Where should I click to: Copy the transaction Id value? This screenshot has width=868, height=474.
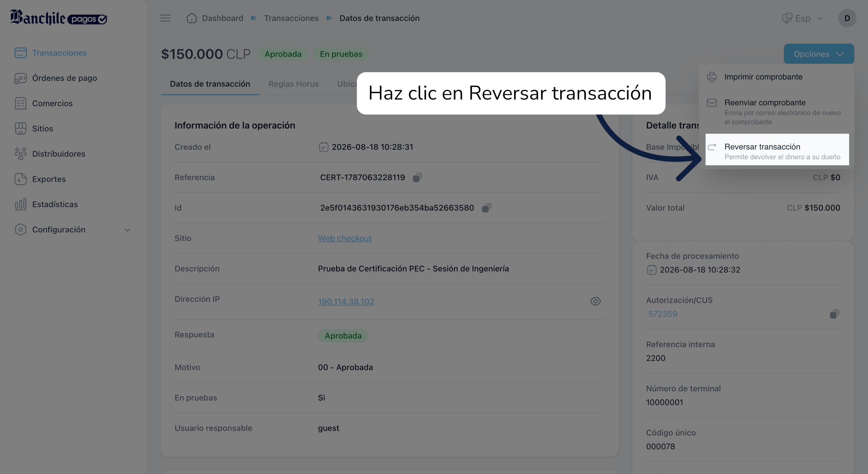pyautogui.click(x=487, y=208)
